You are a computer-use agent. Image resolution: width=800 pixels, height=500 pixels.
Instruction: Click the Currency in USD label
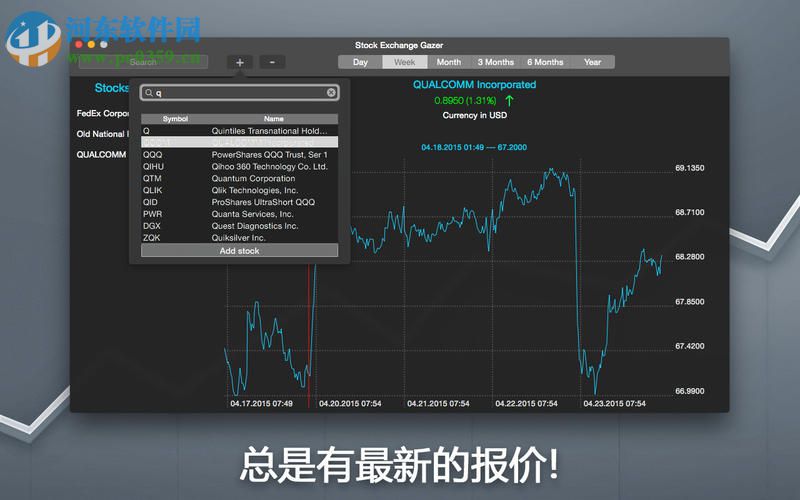(474, 115)
